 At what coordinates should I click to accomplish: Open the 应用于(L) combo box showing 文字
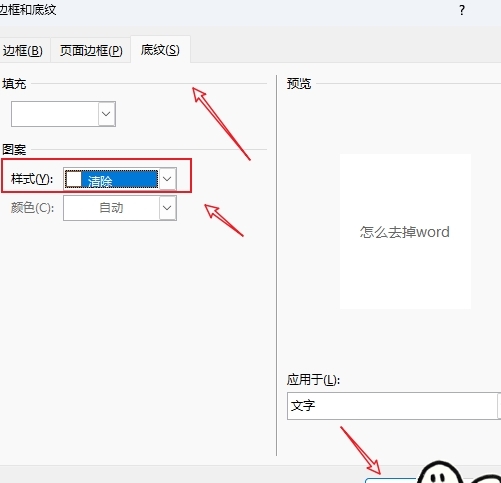click(394, 406)
